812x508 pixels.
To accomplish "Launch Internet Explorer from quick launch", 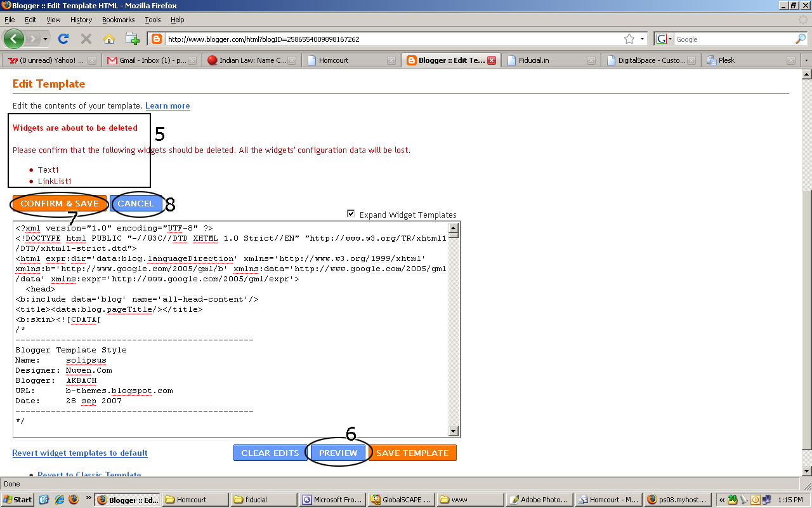I will point(59,499).
